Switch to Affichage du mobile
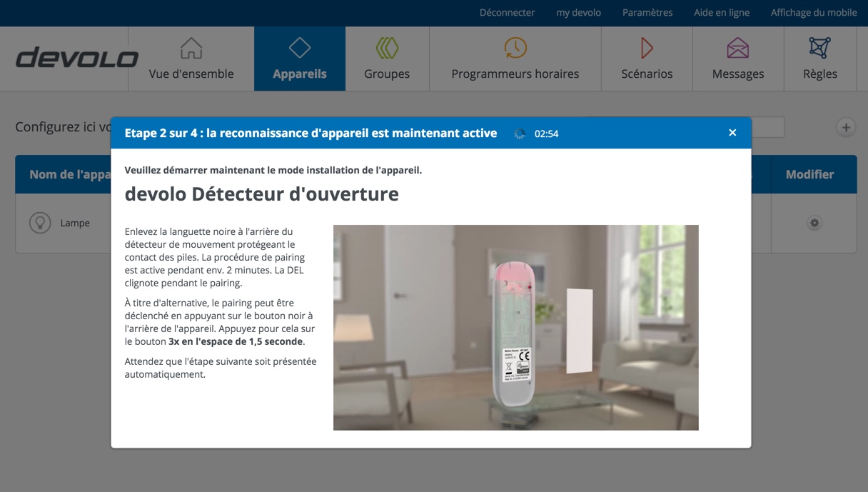Viewport: 868px width, 492px height. 814,13
